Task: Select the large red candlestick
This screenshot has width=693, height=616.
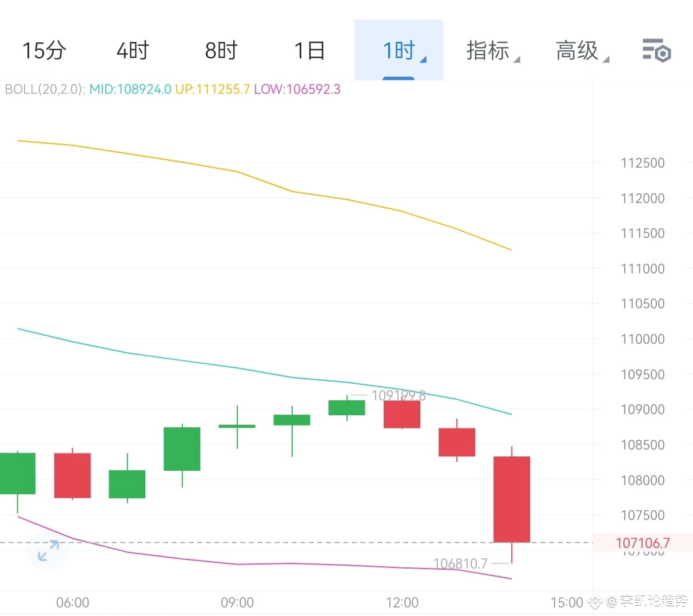Action: coord(512,498)
